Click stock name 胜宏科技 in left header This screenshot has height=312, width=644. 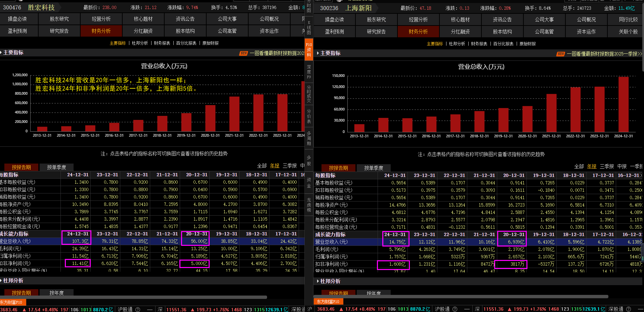click(41, 7)
